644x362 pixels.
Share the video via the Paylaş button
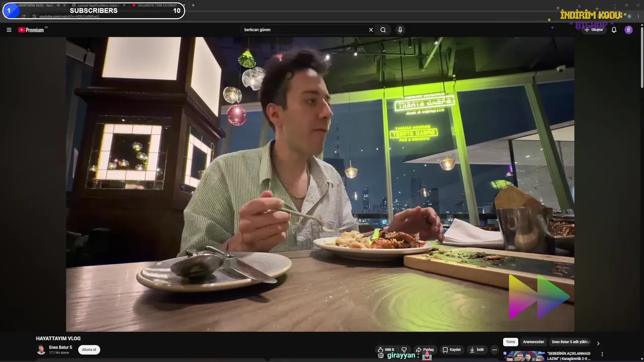pyautogui.click(x=425, y=349)
